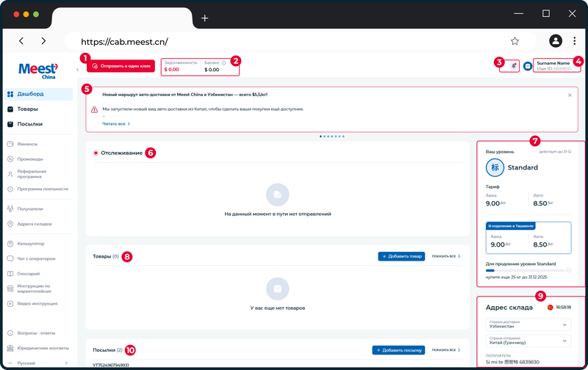Screen dimensions: 588x370
Task: Open the Посылки sidebar section
Action: 39,124
